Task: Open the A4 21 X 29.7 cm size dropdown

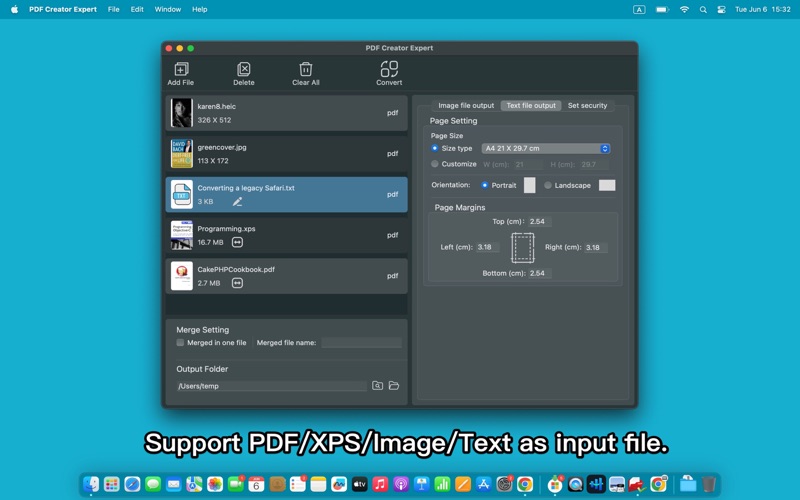Action: [546, 148]
